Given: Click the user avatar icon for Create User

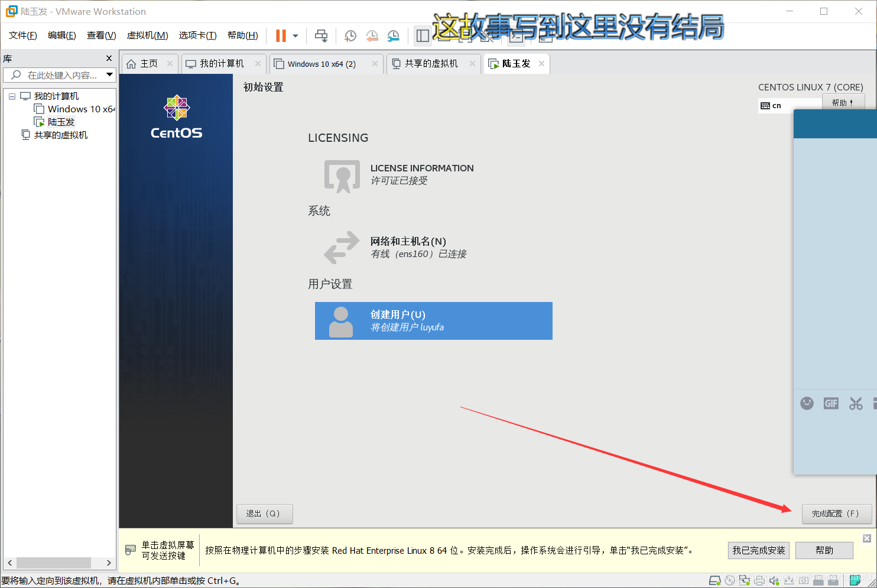Looking at the screenshot, I should coord(340,321).
